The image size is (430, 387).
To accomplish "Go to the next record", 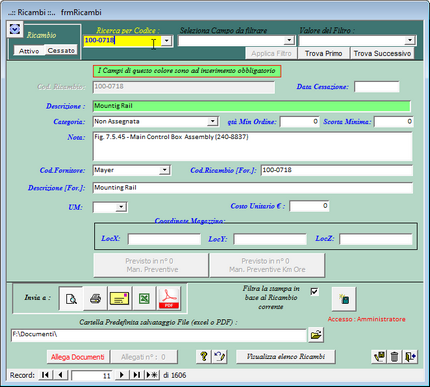I will pyautogui.click(x=122, y=375).
